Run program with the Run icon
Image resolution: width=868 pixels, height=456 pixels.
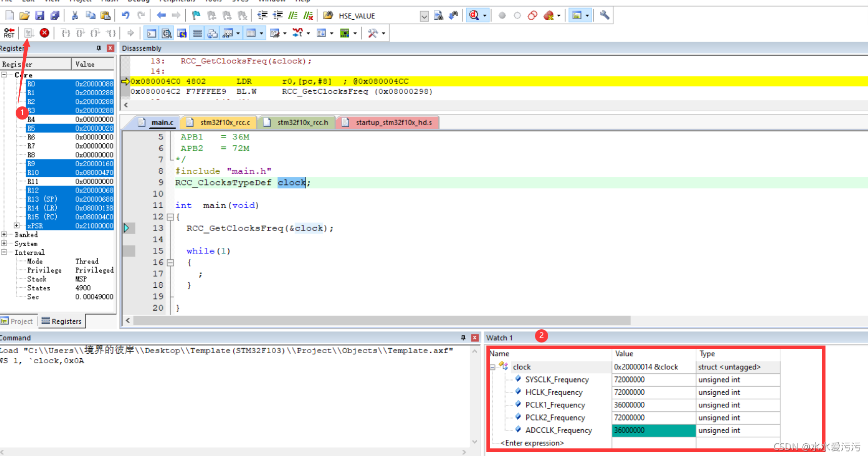point(29,33)
